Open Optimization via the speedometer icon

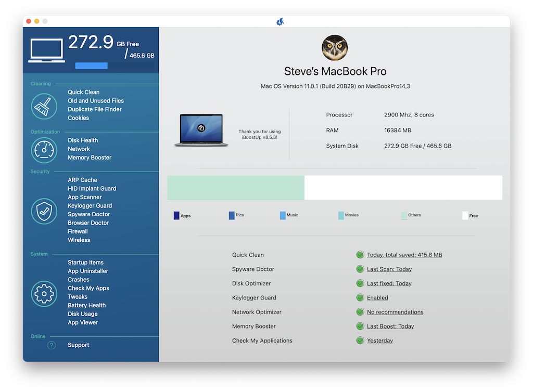coord(44,150)
